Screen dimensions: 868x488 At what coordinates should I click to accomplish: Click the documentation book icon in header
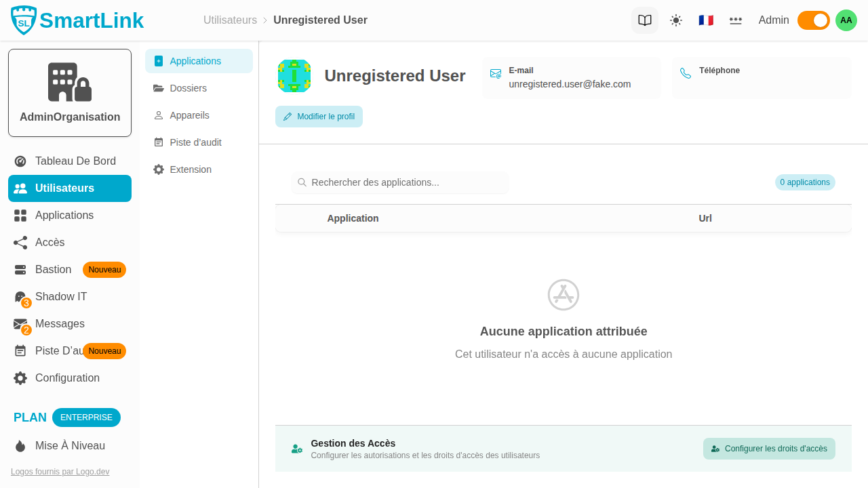(x=644, y=20)
